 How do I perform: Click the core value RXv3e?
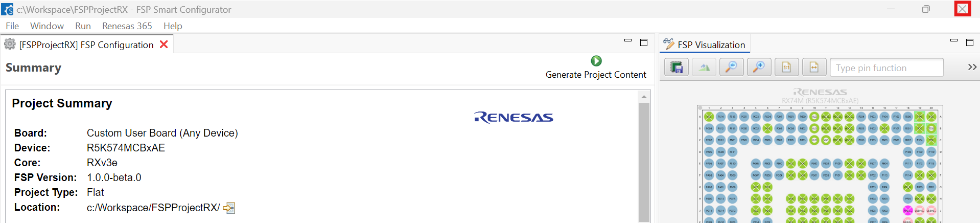(102, 163)
